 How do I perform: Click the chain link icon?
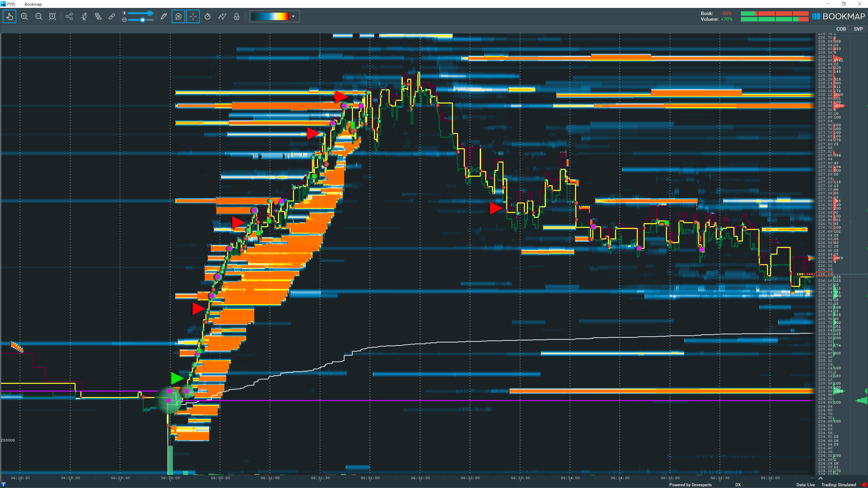pos(112,16)
